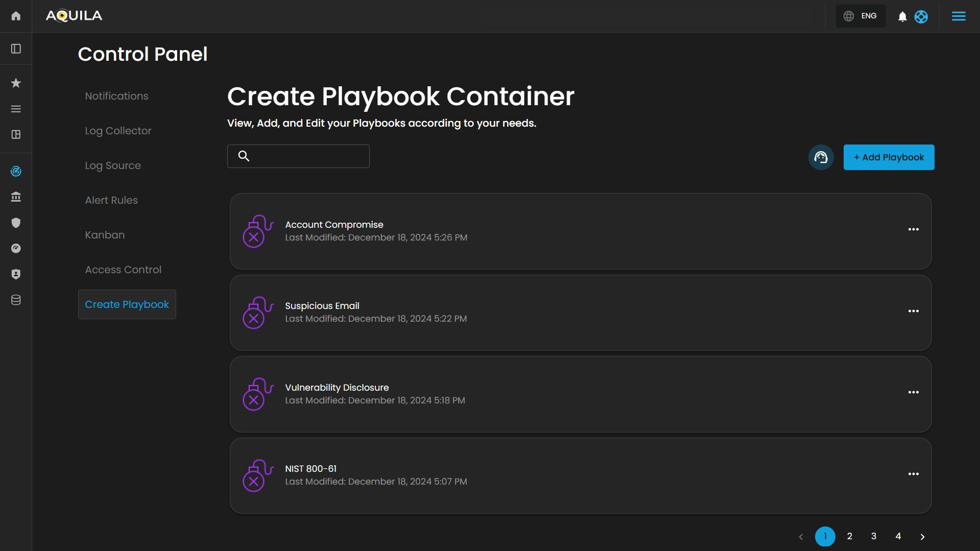
Task: Open the blue hamburger menu at top right
Action: [959, 16]
